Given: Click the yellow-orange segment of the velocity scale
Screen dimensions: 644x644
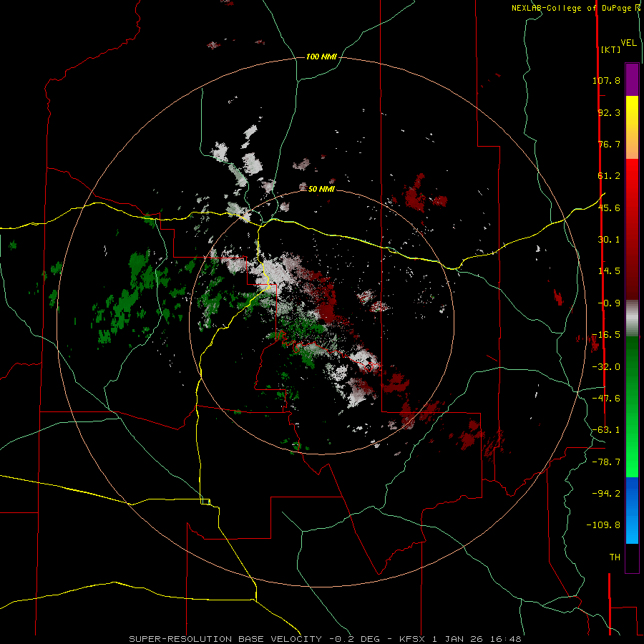Looking at the screenshot, I should (632, 127).
